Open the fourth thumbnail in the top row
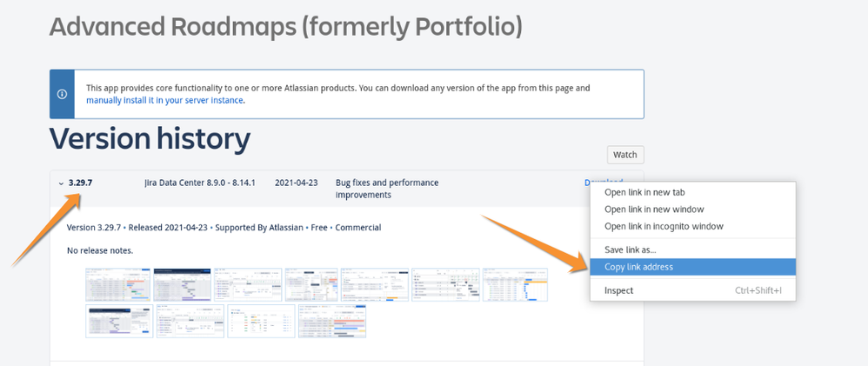868x366 pixels. pos(311,284)
